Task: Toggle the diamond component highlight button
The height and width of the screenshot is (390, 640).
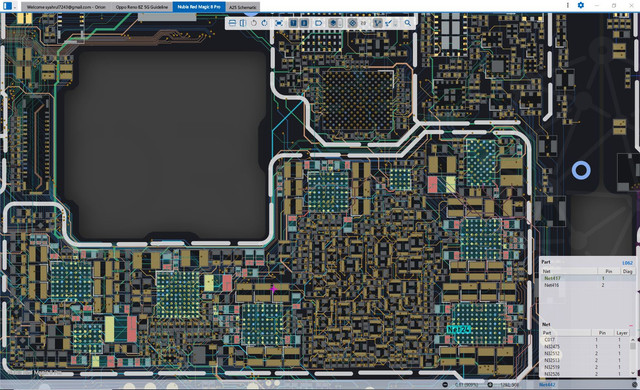Action: coord(352,23)
